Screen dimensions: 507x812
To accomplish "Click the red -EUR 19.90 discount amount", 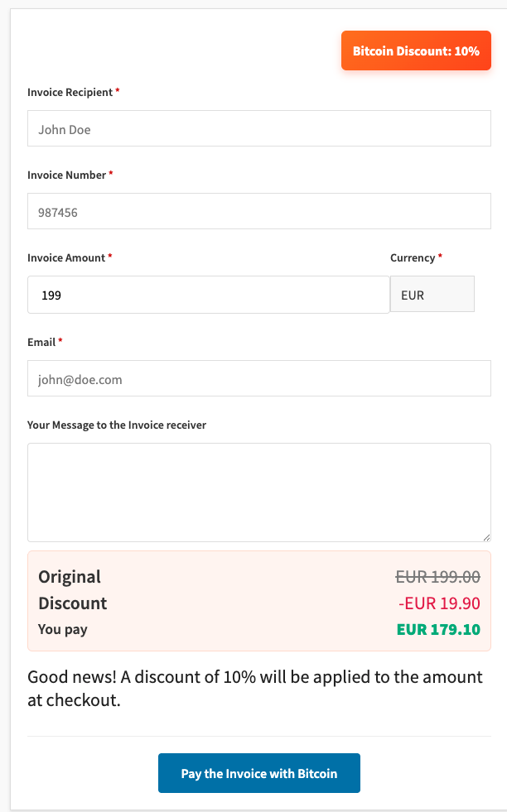I will [x=439, y=603].
